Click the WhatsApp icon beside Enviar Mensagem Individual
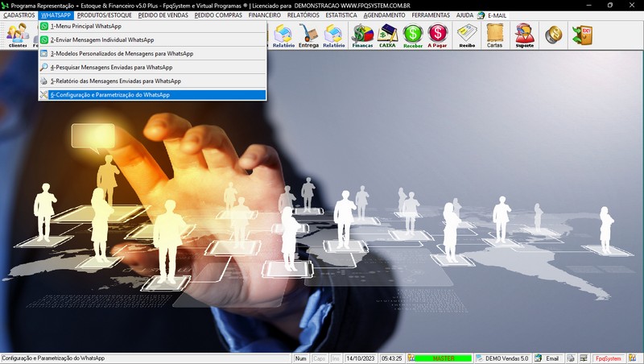This screenshot has width=644, height=364. (x=44, y=39)
